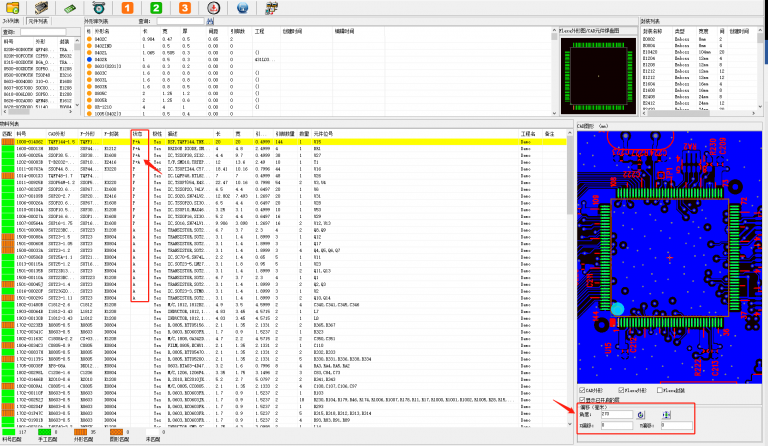
Task: Switch to the 元件列表 tab
Action: (x=38, y=21)
